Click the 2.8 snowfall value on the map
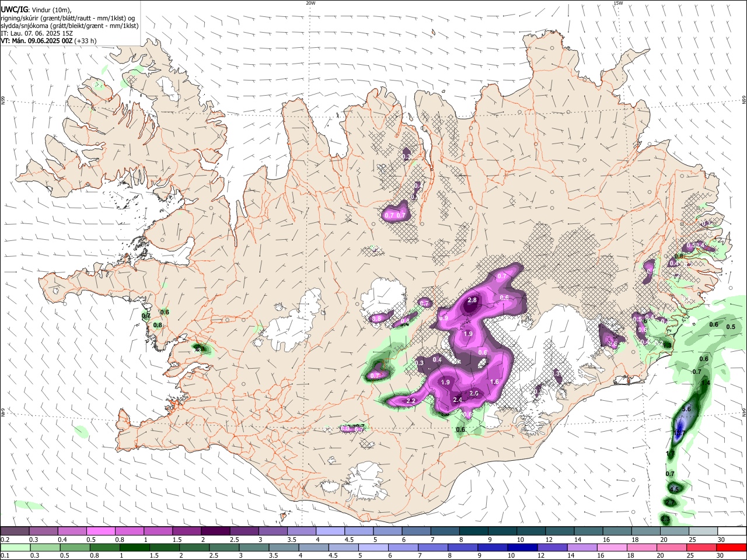The height and width of the screenshot is (560, 747). 473,300
